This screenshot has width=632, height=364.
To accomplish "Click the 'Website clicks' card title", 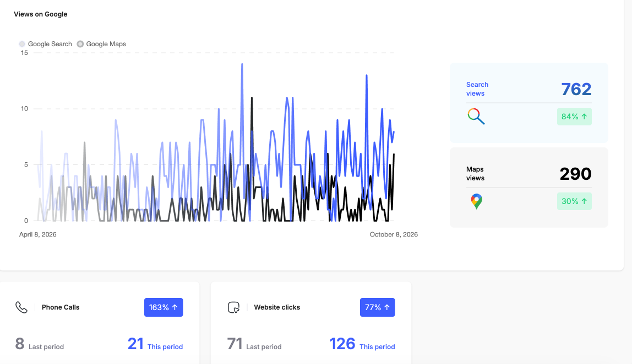I will 277,307.
